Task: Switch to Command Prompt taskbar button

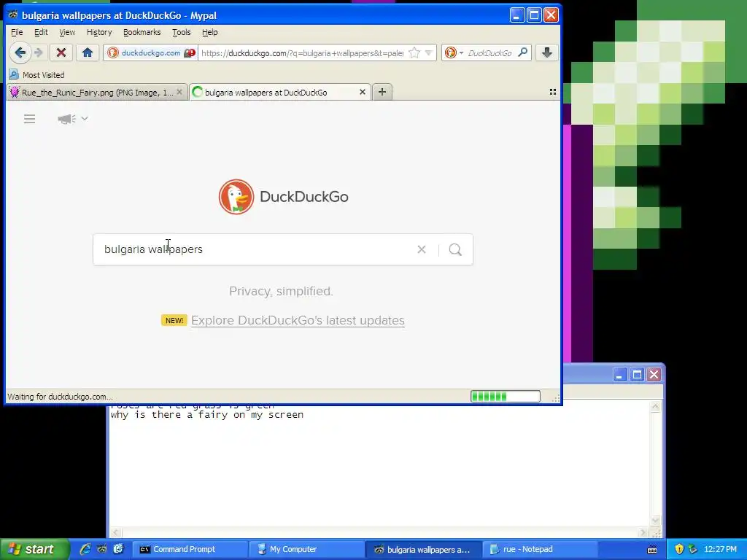Action: pos(190,550)
